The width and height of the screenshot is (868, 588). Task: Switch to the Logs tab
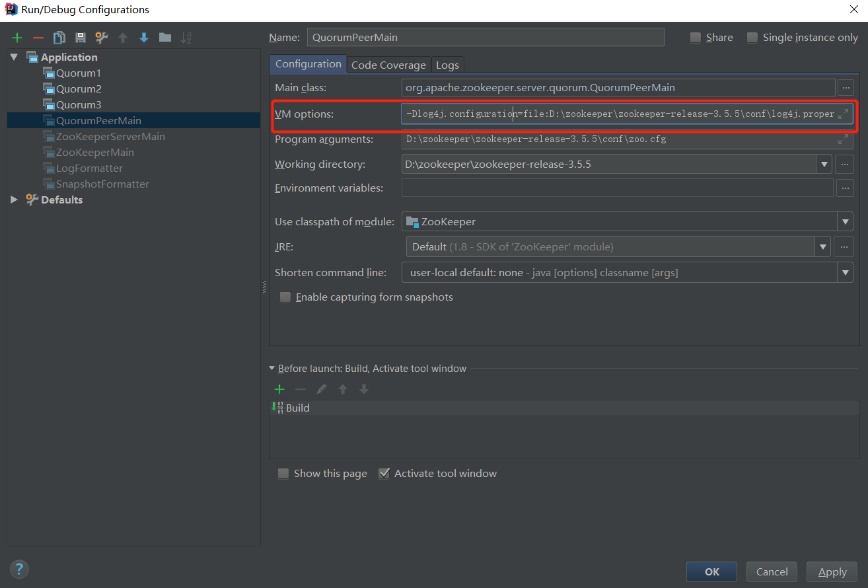[x=447, y=65]
